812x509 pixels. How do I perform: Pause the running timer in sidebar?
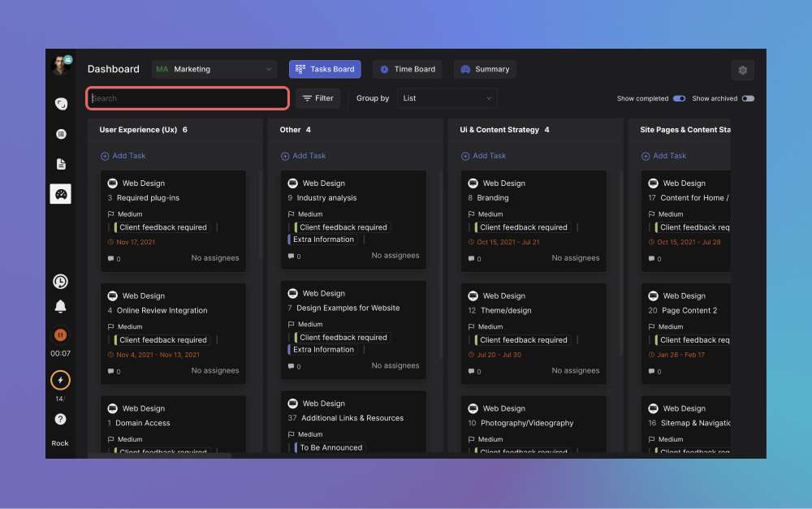60,334
